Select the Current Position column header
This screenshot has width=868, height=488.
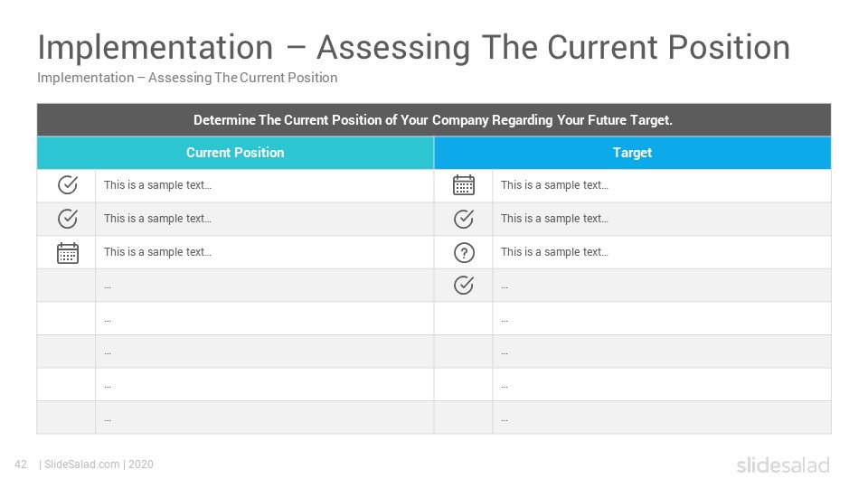coord(235,153)
